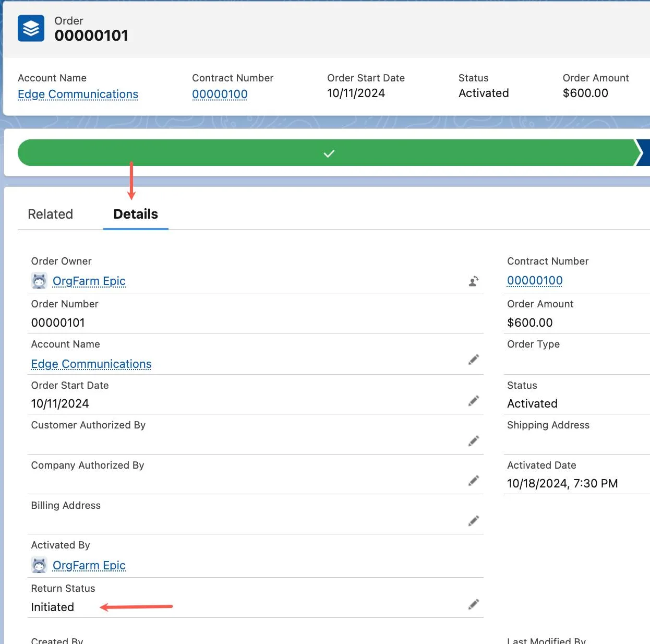The height and width of the screenshot is (644, 650).
Task: Open the OrgFarm Epic owner record
Action: point(89,281)
